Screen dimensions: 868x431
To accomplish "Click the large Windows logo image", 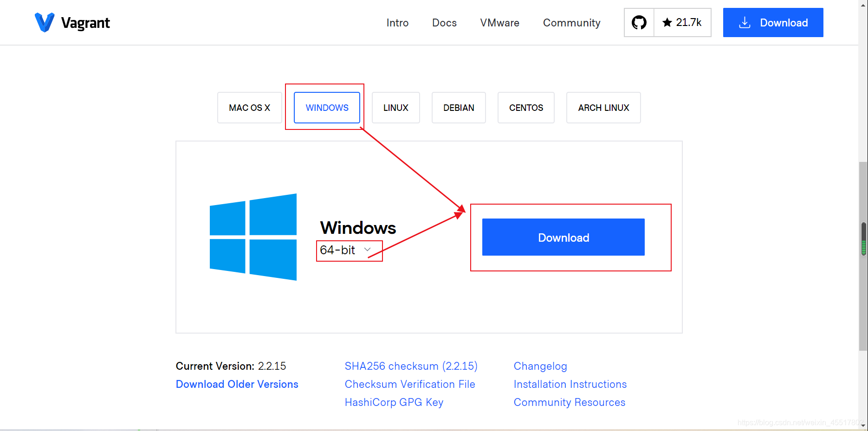I will pyautogui.click(x=253, y=237).
